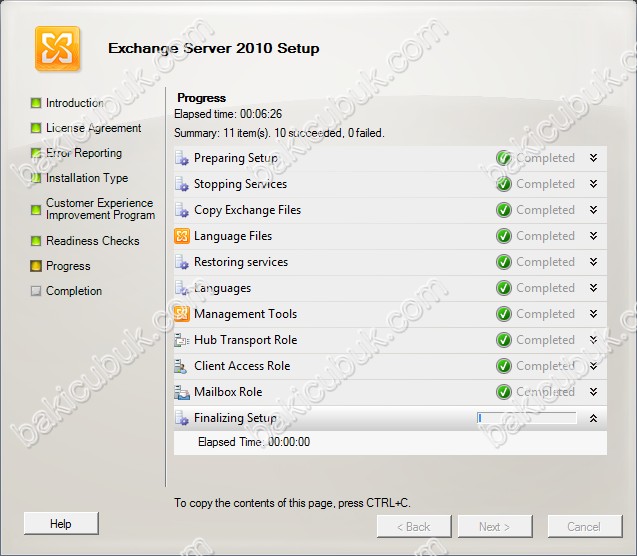Image resolution: width=637 pixels, height=556 pixels.
Task: Click the Client Access Role icon
Action: click(x=181, y=366)
